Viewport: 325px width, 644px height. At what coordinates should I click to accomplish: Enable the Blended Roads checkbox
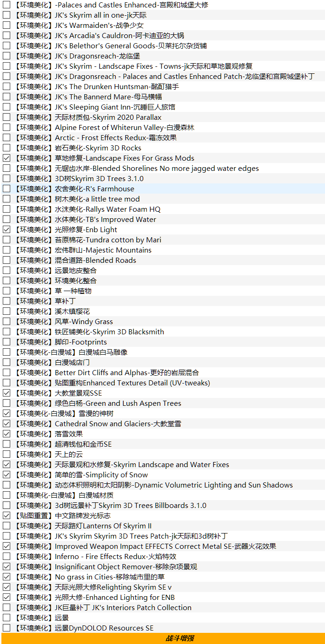7,260
